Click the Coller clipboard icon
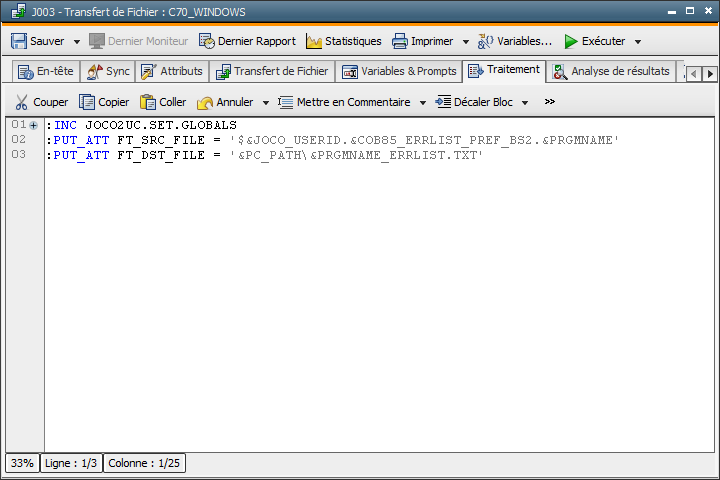 pyautogui.click(x=147, y=102)
